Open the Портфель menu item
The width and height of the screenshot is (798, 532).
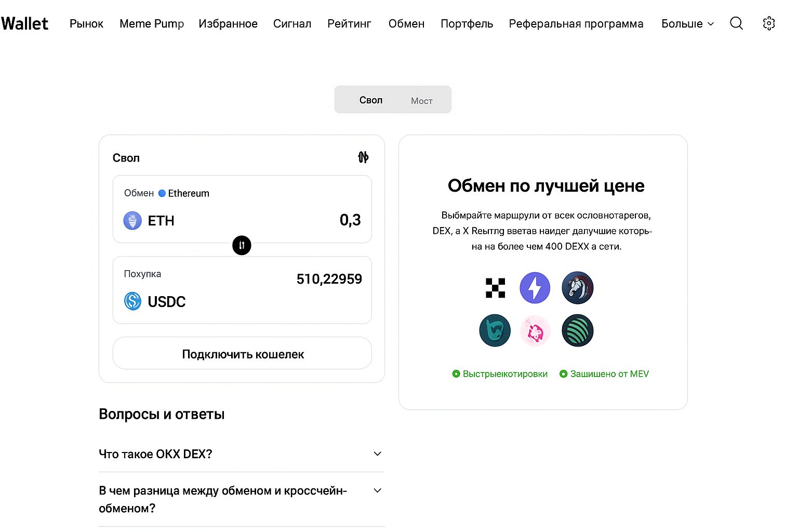coord(466,23)
